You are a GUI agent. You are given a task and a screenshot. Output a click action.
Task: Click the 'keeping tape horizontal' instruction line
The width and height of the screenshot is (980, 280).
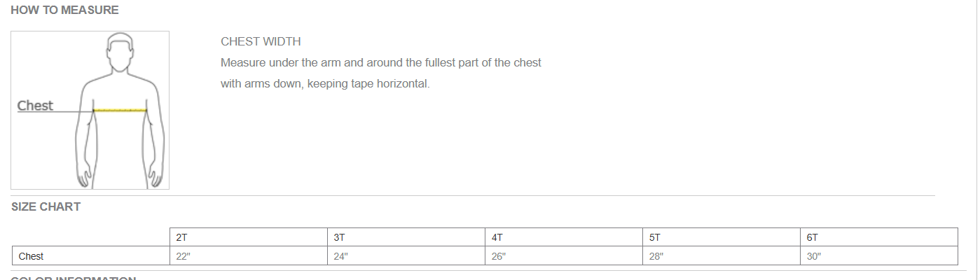coord(325,84)
